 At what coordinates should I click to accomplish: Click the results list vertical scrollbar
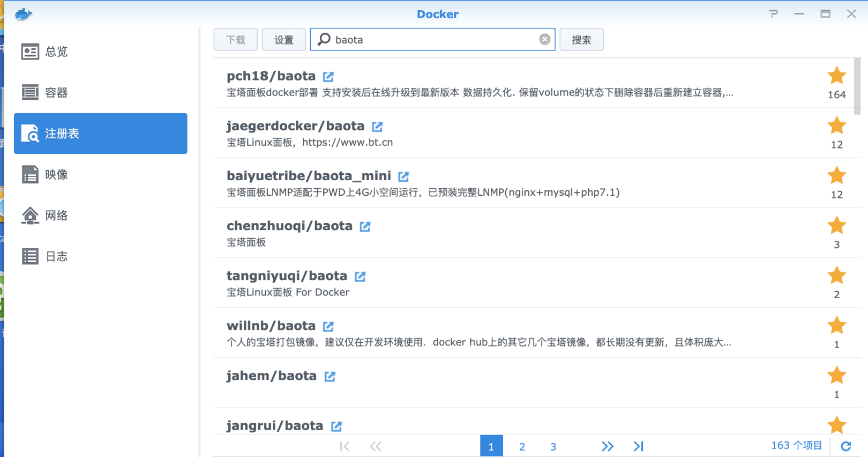[857, 86]
